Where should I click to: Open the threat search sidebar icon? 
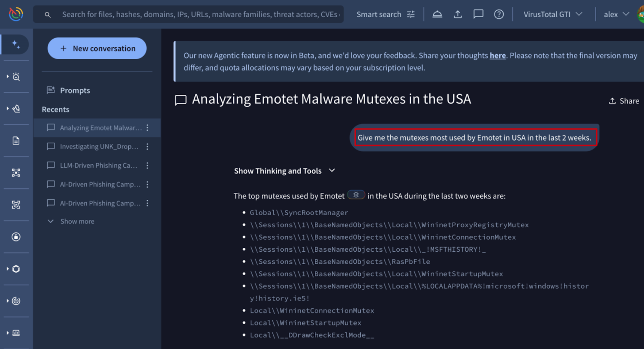16,76
